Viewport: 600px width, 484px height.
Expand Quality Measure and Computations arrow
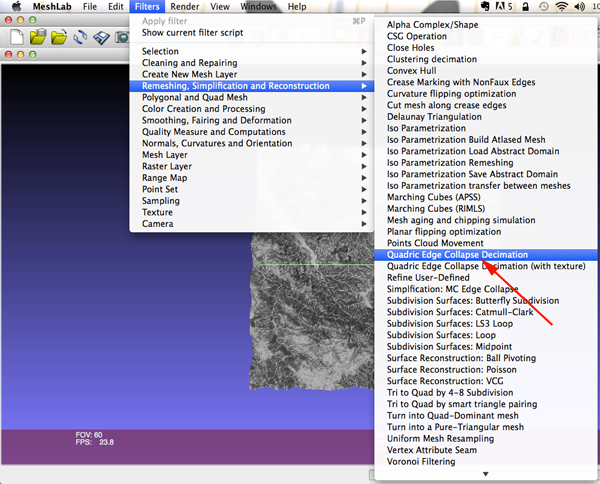tap(364, 132)
